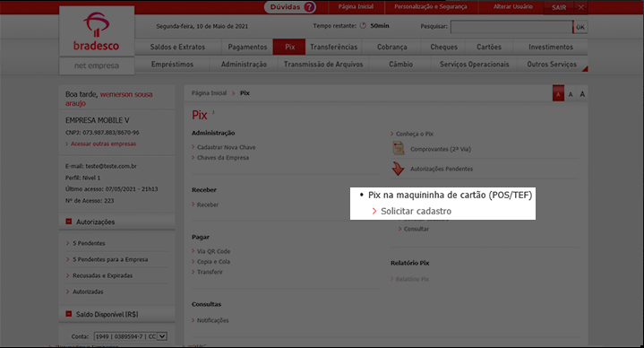Open the Cheques menu
The height and width of the screenshot is (348, 644).
tap(443, 47)
